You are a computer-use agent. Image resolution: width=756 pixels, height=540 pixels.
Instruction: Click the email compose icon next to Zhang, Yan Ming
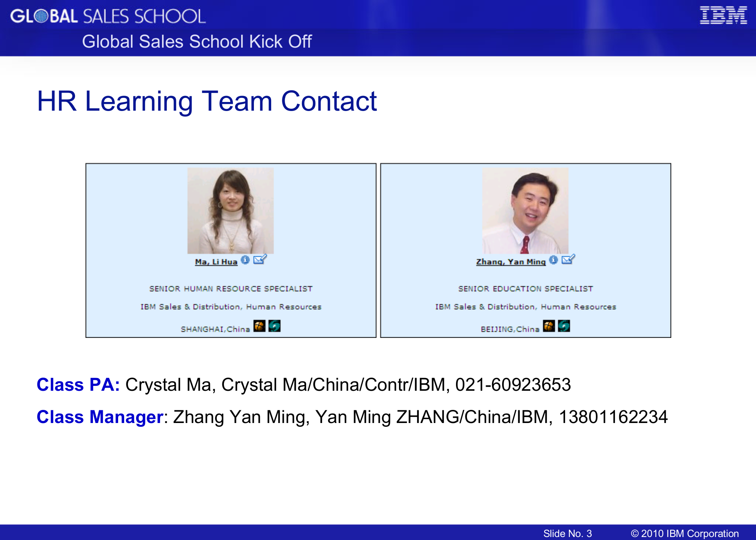click(567, 260)
